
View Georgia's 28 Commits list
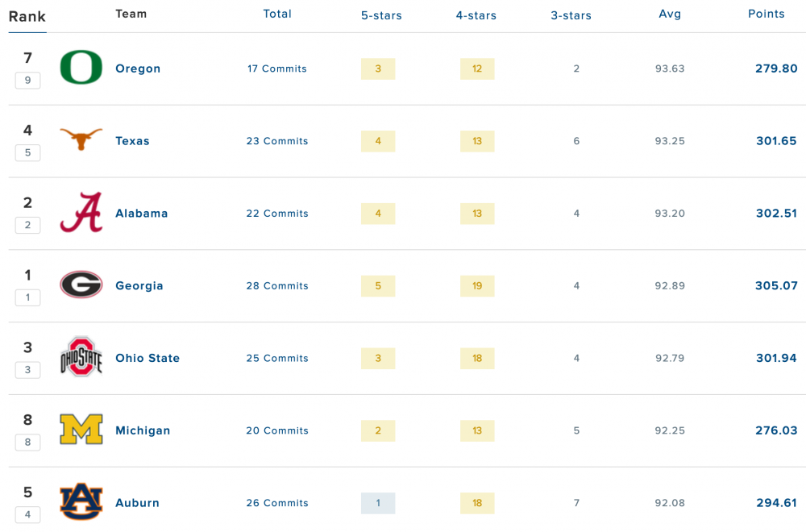[277, 286]
